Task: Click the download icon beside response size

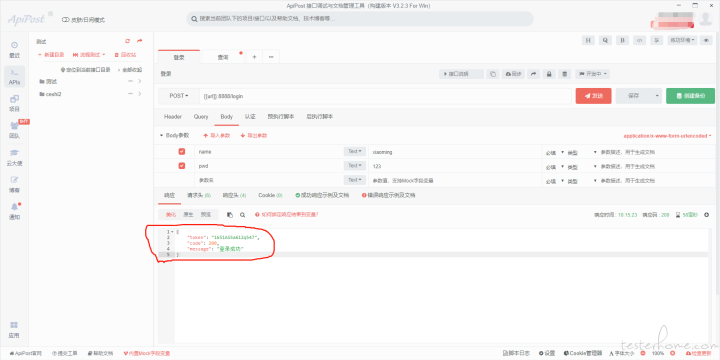Action: (x=706, y=214)
